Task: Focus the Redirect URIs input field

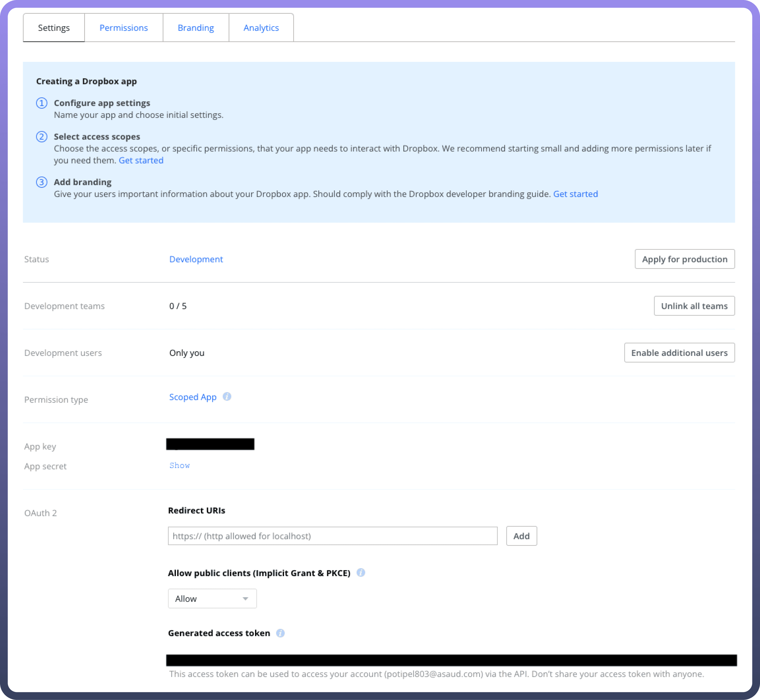Action: click(x=332, y=536)
